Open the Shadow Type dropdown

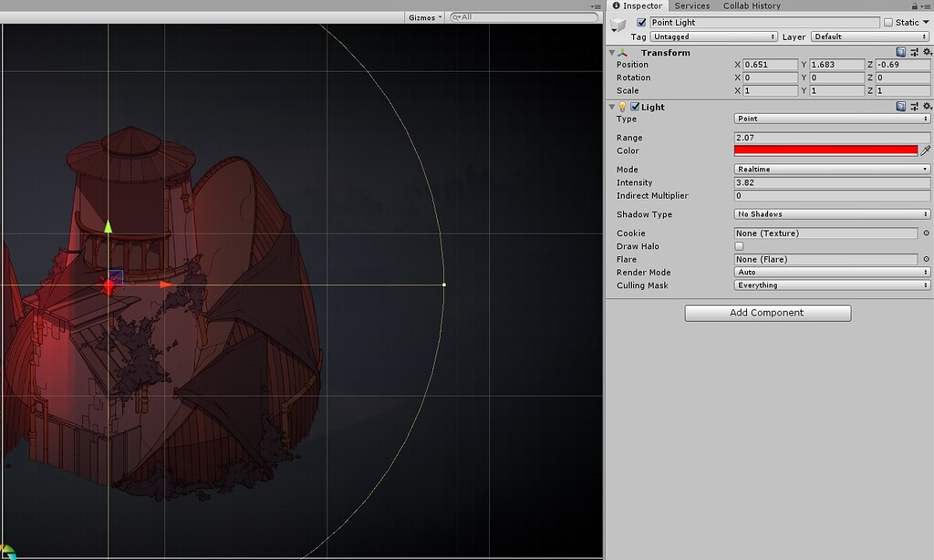[x=831, y=213]
